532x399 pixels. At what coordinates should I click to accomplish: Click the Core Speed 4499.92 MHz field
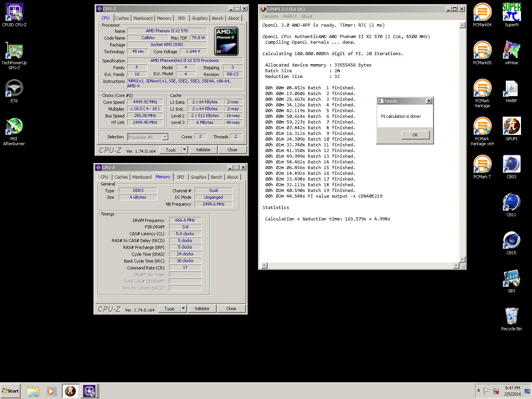pos(145,102)
